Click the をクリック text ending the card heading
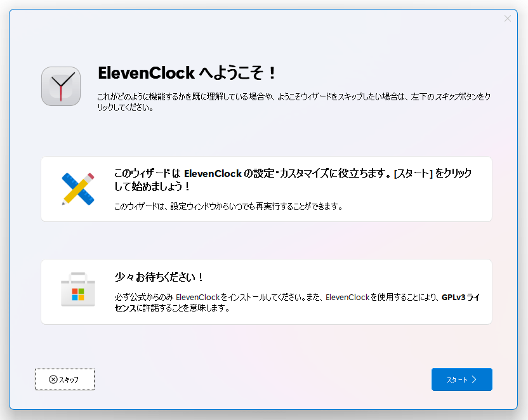Image resolution: width=528 pixels, height=420 pixels. [453, 173]
